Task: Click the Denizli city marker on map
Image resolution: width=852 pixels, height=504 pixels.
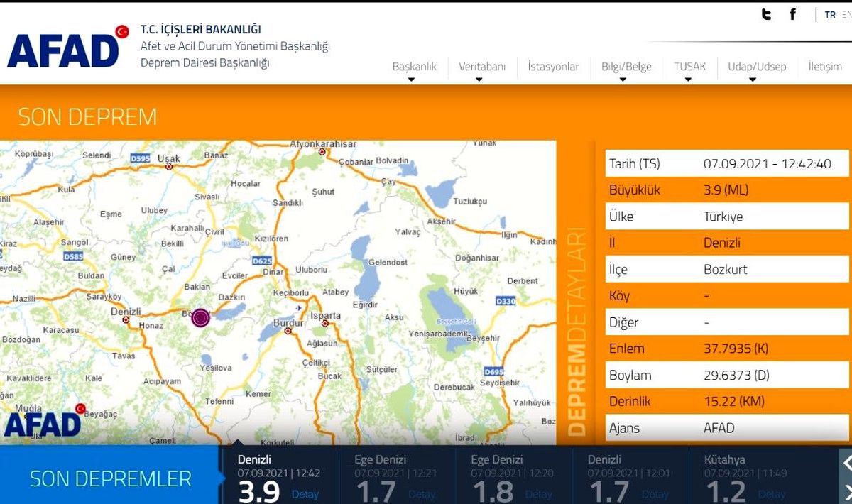Action: tap(126, 320)
